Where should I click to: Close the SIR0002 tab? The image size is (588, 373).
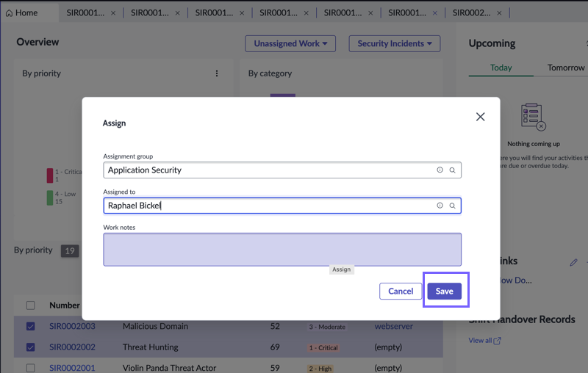[x=499, y=13]
